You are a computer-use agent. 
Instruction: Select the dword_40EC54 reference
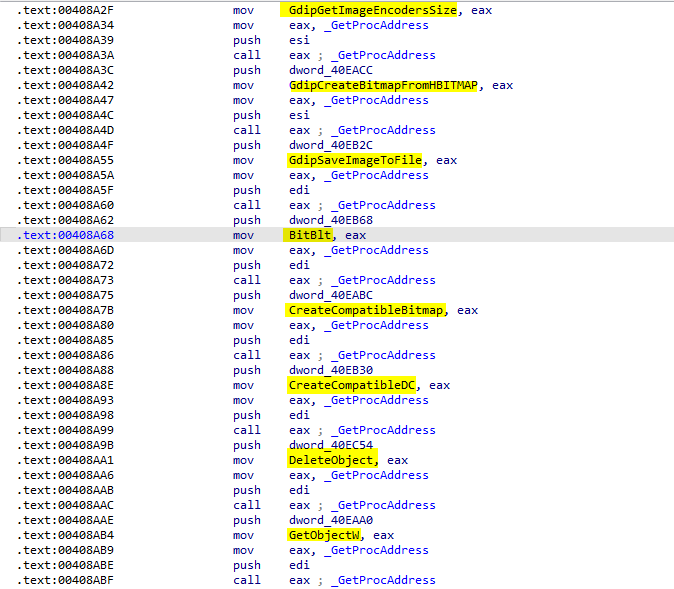[333, 445]
